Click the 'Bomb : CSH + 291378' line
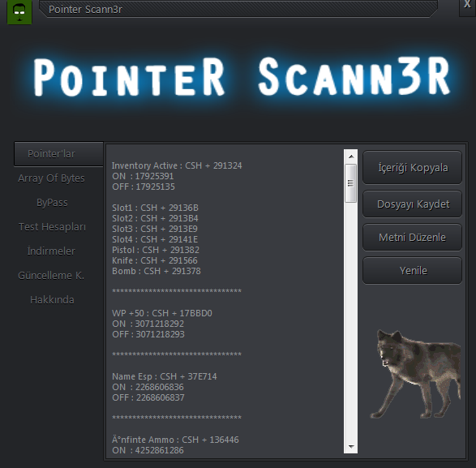 click(x=156, y=271)
